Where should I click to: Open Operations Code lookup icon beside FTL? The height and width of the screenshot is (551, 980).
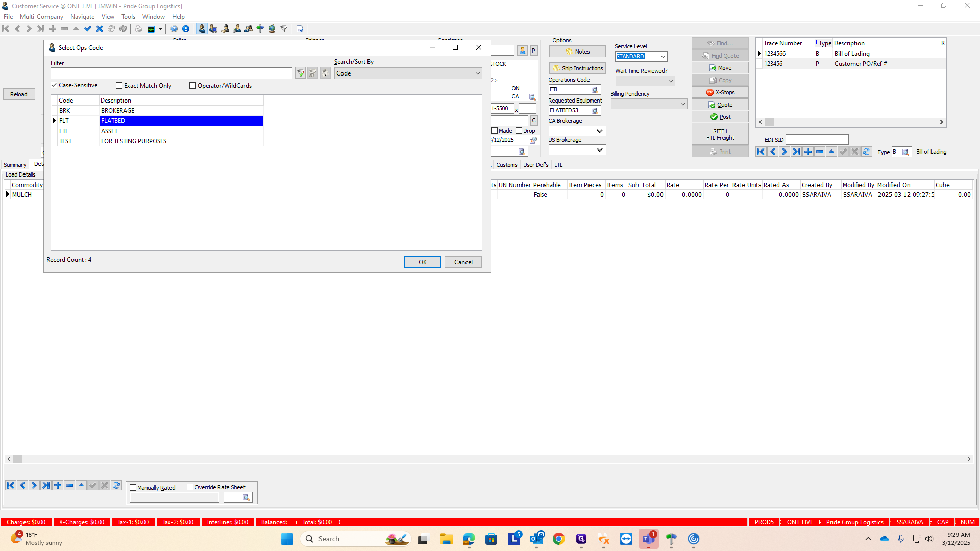595,90
